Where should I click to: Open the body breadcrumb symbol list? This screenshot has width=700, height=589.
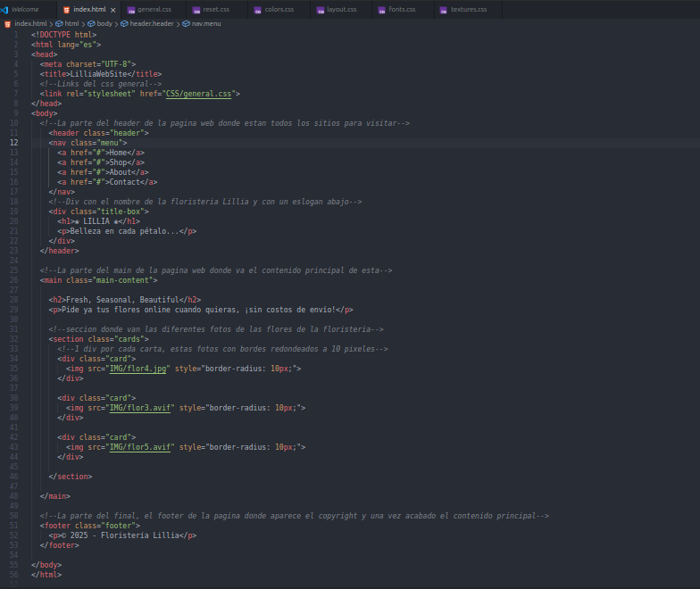104,23
